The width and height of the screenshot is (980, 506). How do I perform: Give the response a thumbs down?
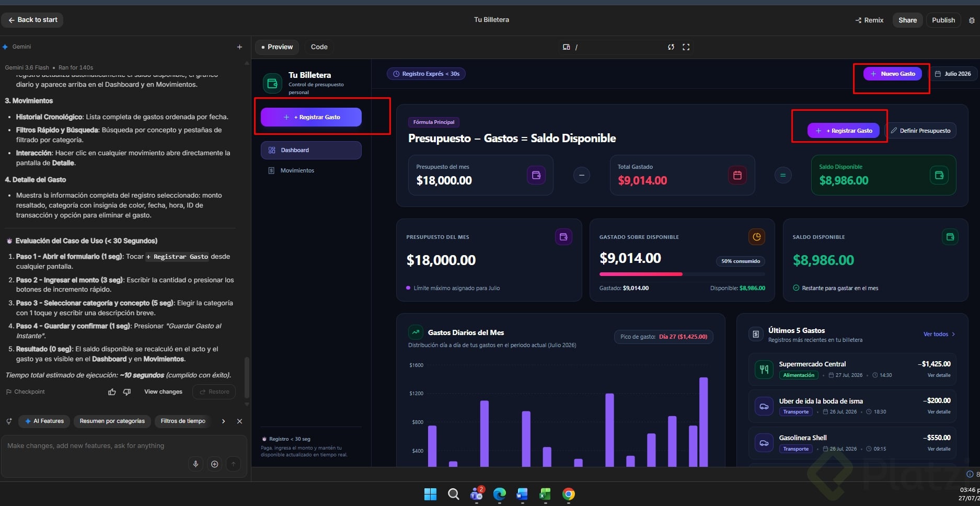click(126, 392)
